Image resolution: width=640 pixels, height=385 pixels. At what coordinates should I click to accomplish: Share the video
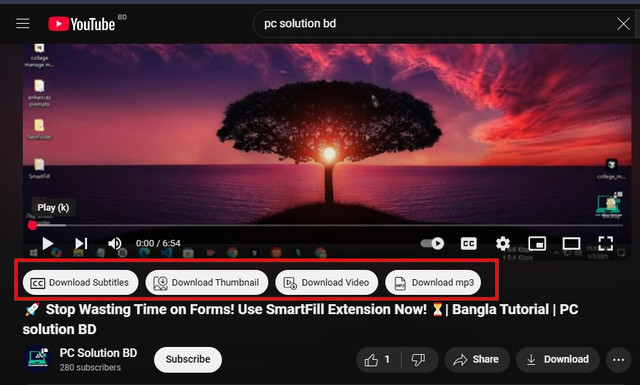point(477,360)
